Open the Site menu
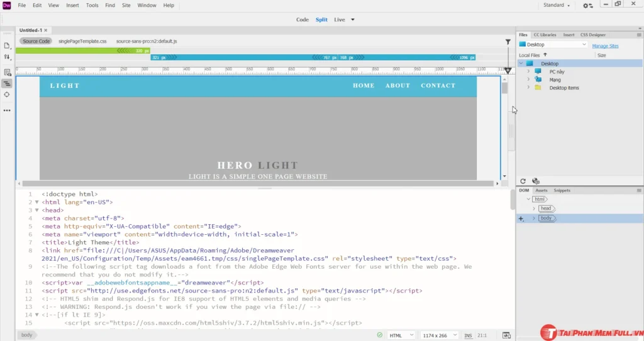This screenshot has width=644, height=341. tap(126, 5)
